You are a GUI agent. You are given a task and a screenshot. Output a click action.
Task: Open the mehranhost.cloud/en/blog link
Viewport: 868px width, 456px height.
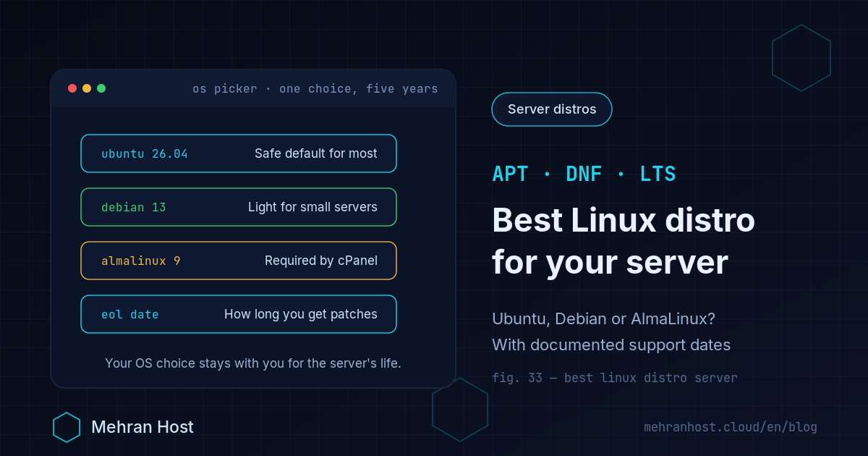click(x=731, y=427)
